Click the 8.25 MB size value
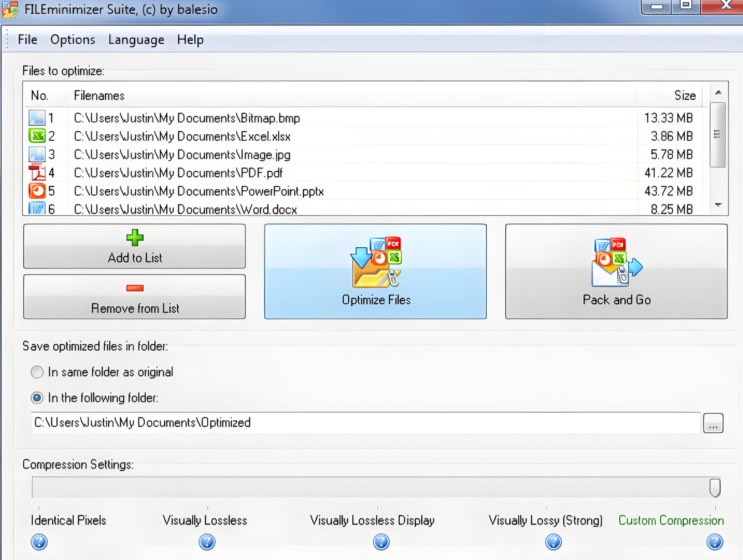Image resolution: width=743 pixels, height=560 pixels. pos(672,209)
